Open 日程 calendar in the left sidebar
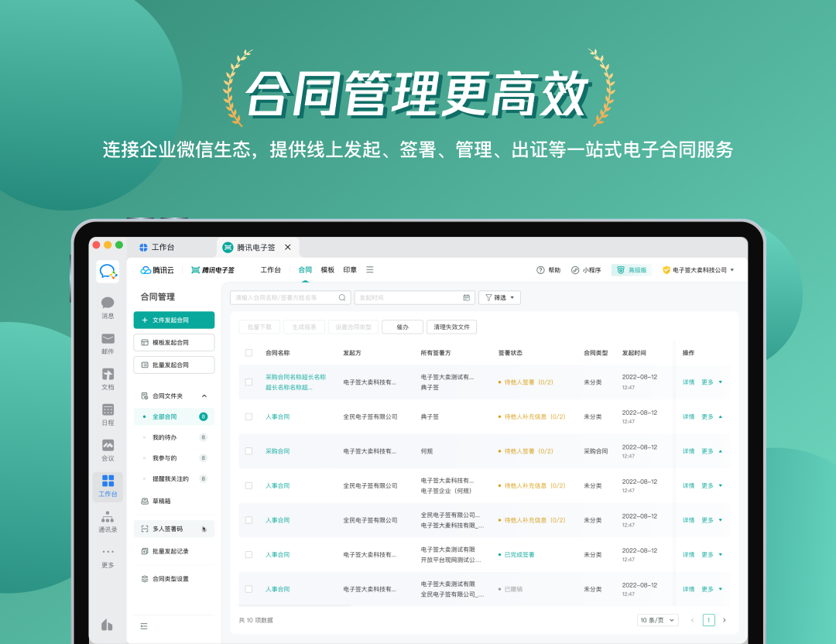The image size is (836, 644). pyautogui.click(x=108, y=415)
